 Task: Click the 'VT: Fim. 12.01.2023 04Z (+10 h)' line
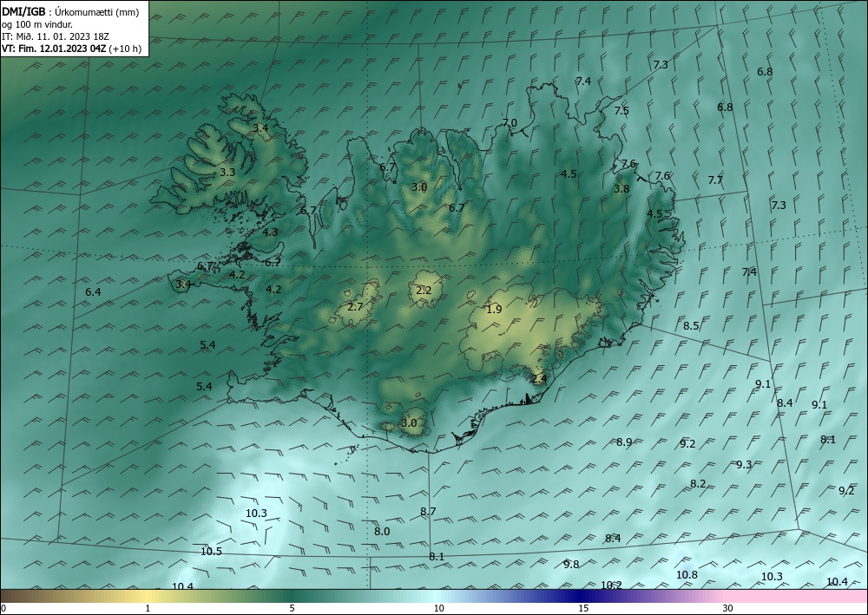[x=71, y=49]
